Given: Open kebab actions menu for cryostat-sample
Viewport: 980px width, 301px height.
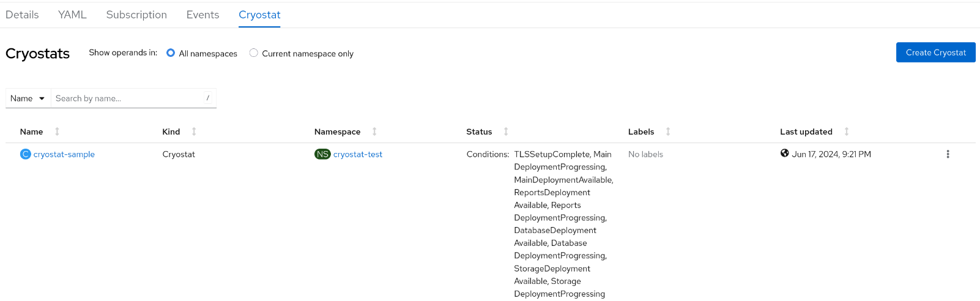Looking at the screenshot, I should coord(948,154).
